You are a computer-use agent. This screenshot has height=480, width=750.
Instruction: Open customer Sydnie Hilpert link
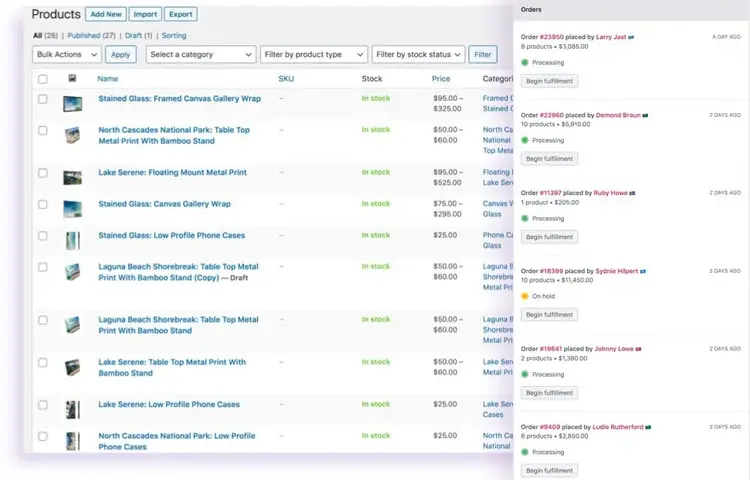tap(617, 271)
